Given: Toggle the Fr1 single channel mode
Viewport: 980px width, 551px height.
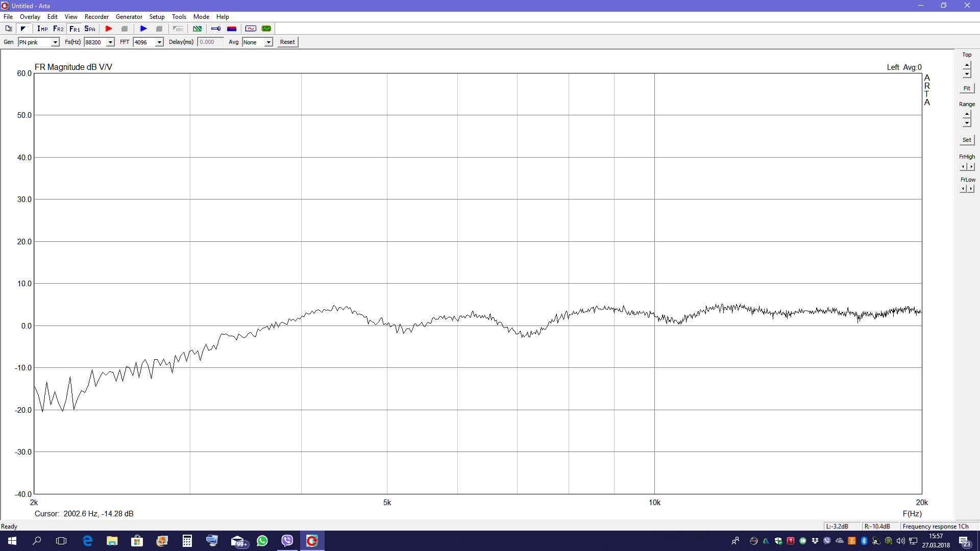Looking at the screenshot, I should pyautogui.click(x=75, y=29).
